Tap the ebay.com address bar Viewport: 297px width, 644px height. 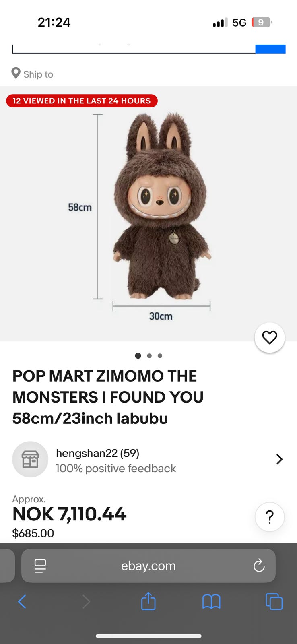pyautogui.click(x=148, y=566)
